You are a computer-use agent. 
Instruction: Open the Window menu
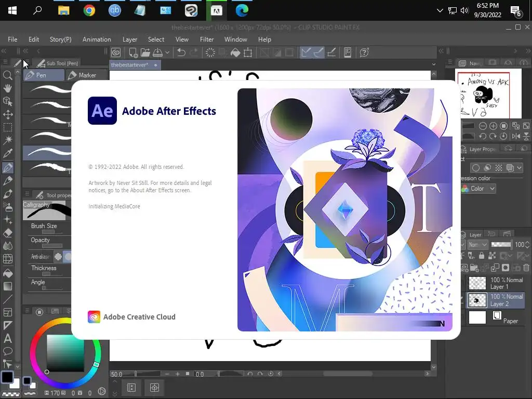tap(236, 39)
